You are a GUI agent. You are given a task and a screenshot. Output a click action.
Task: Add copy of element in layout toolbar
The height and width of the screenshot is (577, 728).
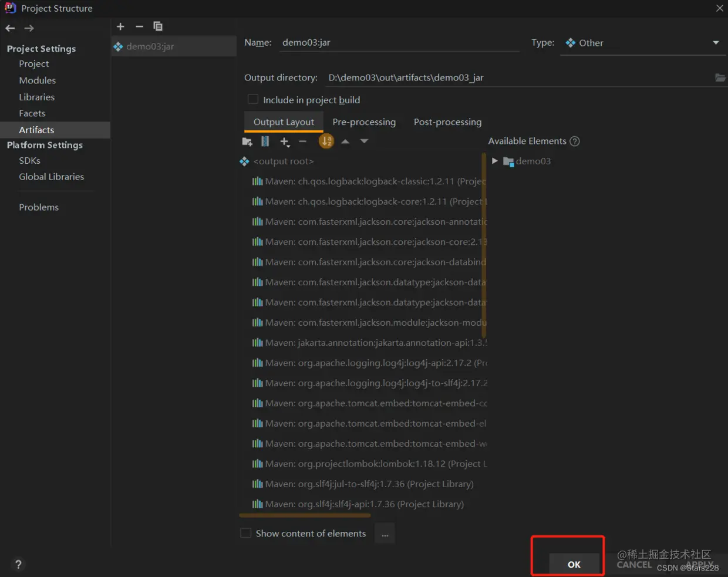tap(285, 141)
